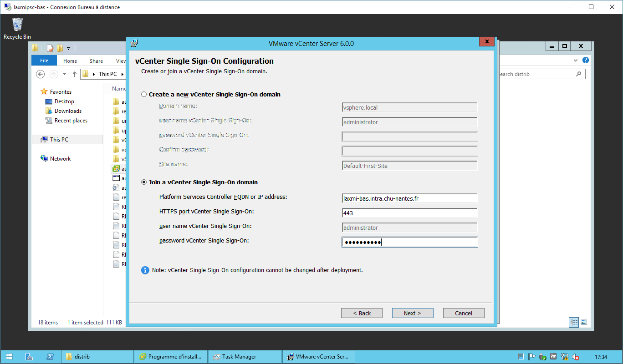623x364 pixels.
Task: Select Downloads in the Favorites list
Action: (68, 111)
